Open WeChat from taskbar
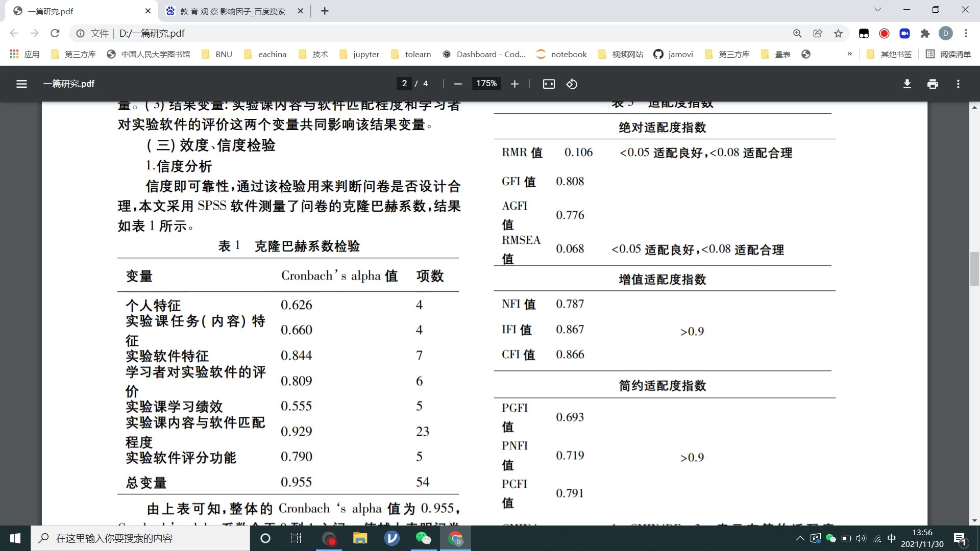This screenshot has height=551, width=980. [x=424, y=538]
